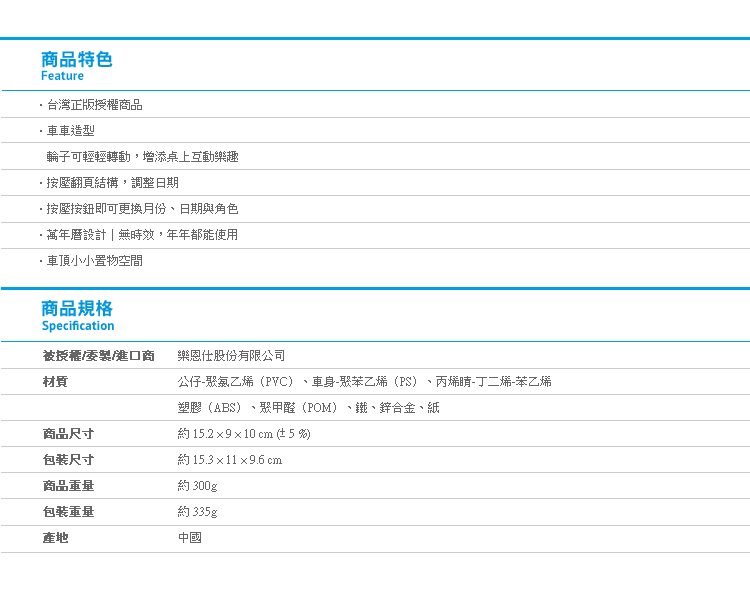Click the 萬年曆設計 feature line
750x598 pixels.
click(x=142, y=235)
